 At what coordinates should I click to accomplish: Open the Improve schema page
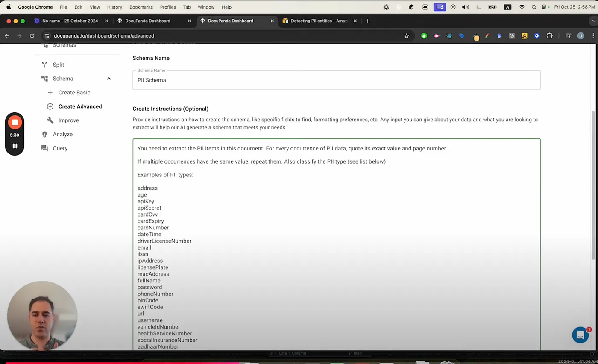click(69, 120)
